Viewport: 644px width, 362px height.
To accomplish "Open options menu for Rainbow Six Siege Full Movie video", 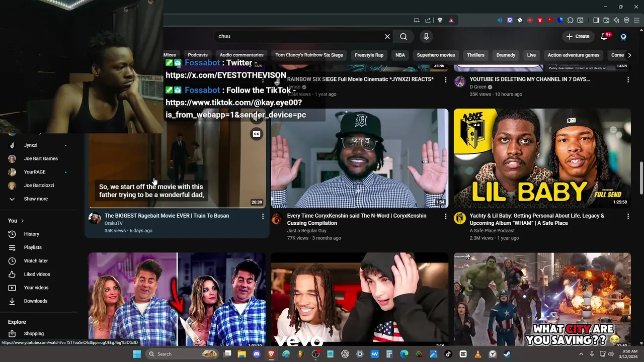I will tap(445, 80).
